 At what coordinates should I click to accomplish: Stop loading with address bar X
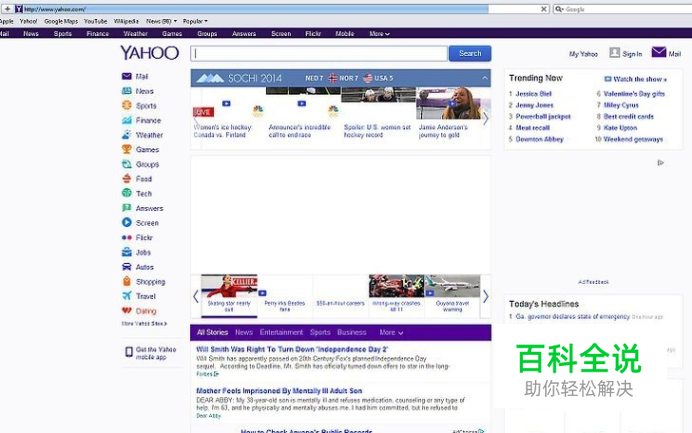544,9
